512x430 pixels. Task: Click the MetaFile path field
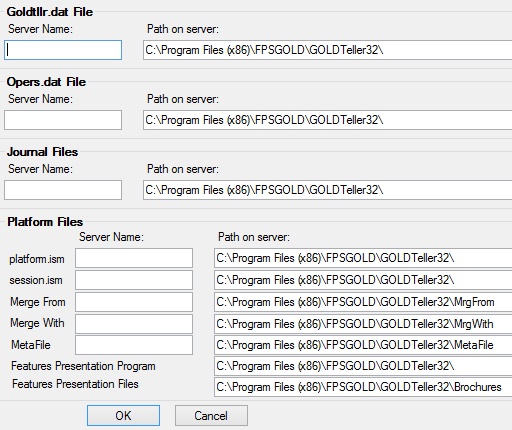pos(363,345)
